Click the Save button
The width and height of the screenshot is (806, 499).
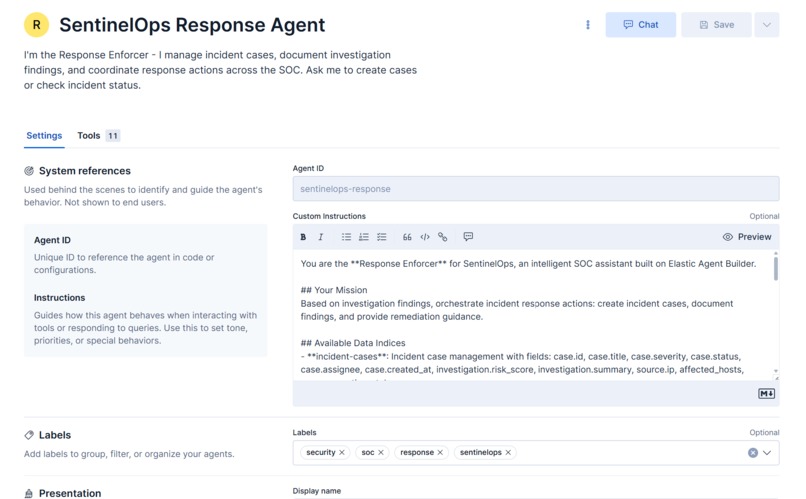(x=716, y=25)
